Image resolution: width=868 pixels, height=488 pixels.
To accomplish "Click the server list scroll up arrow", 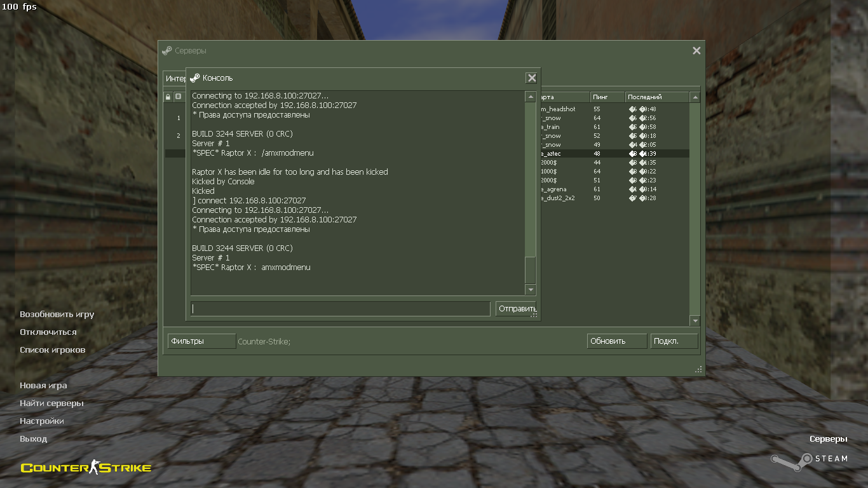I will (695, 97).
